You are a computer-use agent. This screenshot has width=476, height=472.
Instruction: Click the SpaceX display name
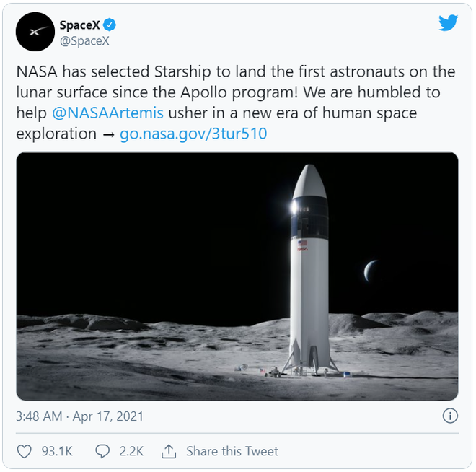[x=79, y=25]
